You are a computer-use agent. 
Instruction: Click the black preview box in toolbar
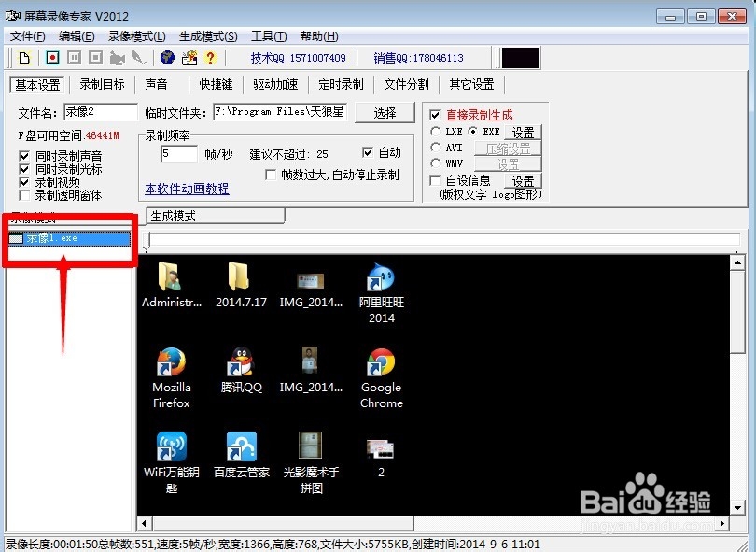[521, 58]
